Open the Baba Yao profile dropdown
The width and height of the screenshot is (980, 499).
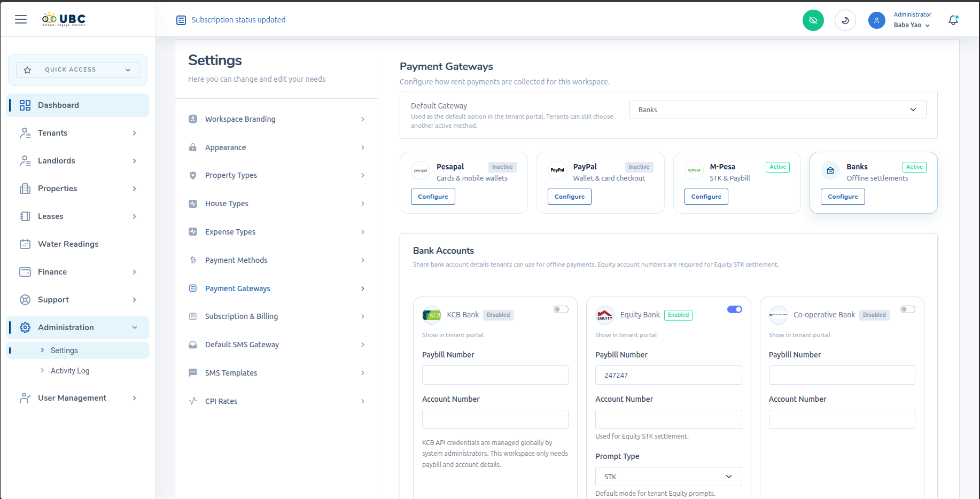pos(911,25)
